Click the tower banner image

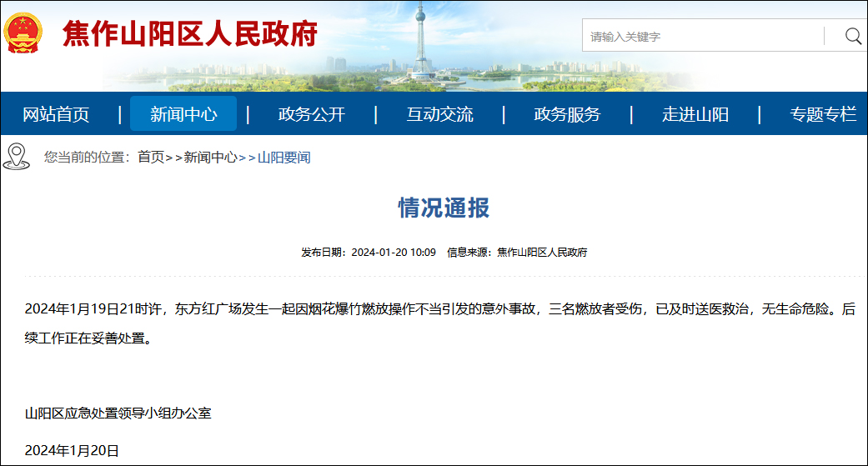point(422,47)
